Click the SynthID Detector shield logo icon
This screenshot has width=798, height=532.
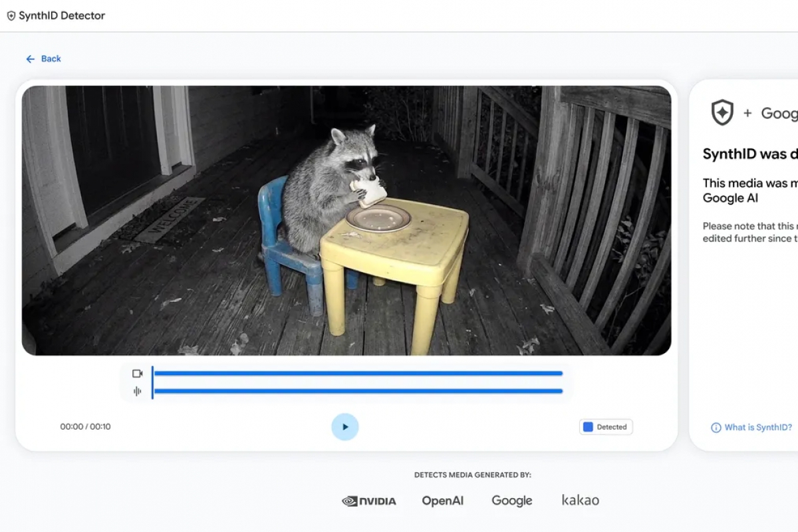coord(11,16)
